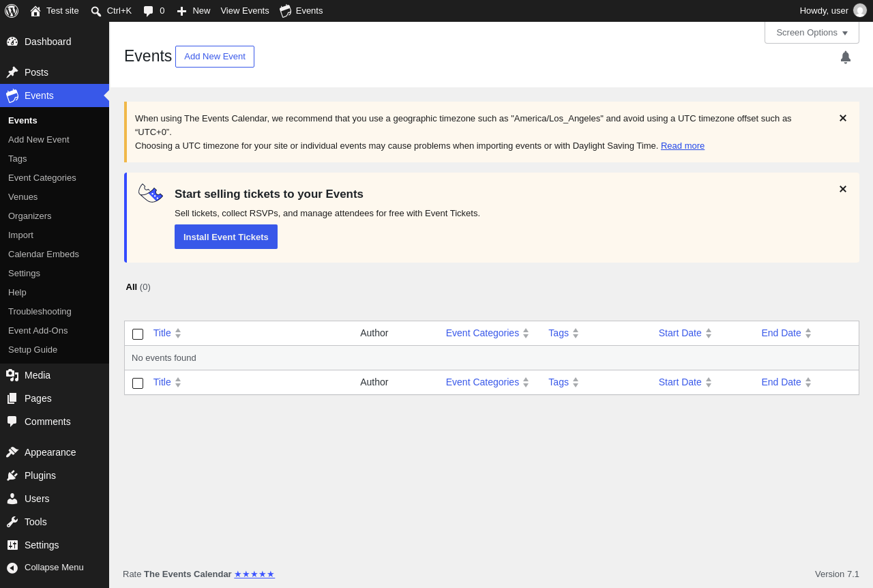Click the Posts pin icon

click(x=12, y=72)
